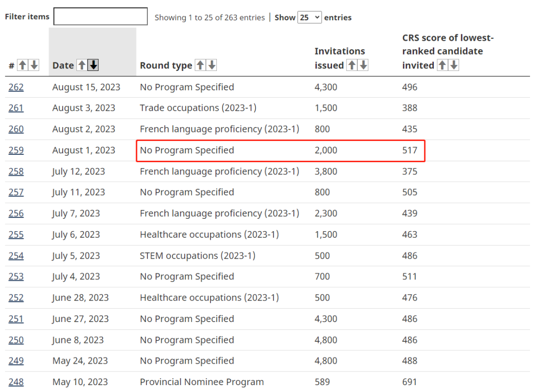The width and height of the screenshot is (536, 392).
Task: Open draw round 262 link
Action: click(16, 87)
